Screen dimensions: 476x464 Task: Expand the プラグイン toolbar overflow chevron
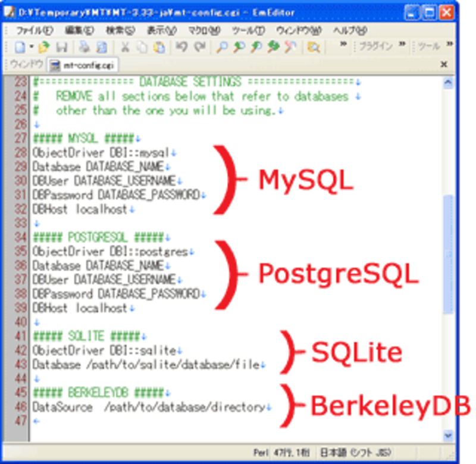pyautogui.click(x=402, y=44)
